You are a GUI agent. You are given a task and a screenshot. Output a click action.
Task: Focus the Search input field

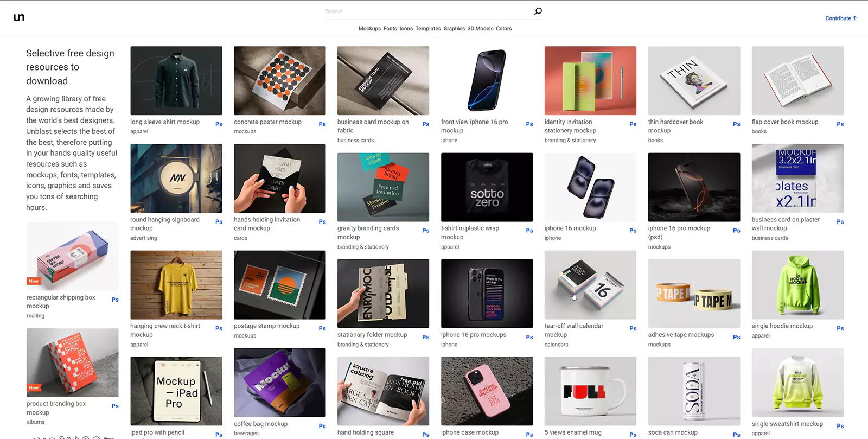point(429,11)
